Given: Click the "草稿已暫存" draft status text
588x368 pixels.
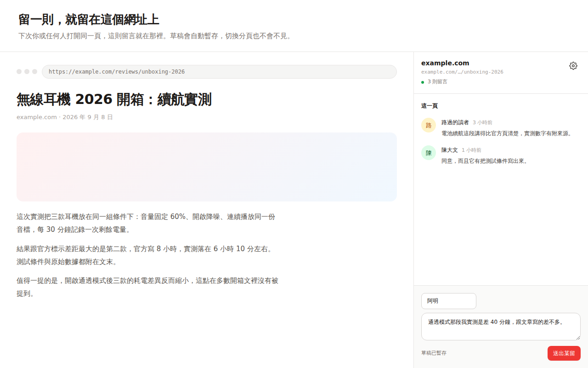Looking at the screenshot, I should coord(434,353).
